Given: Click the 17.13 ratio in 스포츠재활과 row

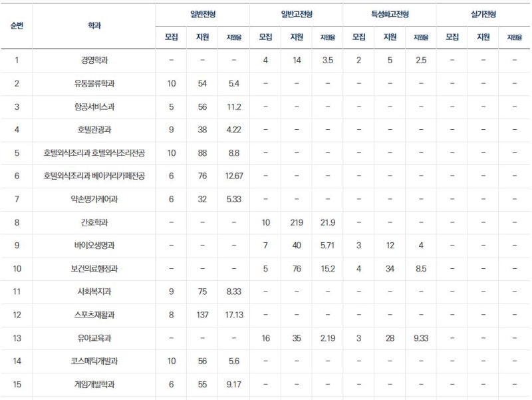Looking at the screenshot, I should [234, 315].
